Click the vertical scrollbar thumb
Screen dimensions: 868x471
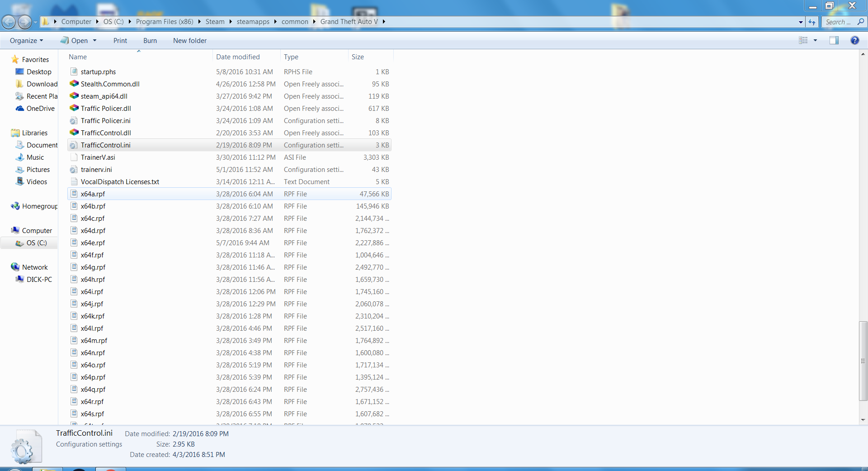(x=863, y=361)
